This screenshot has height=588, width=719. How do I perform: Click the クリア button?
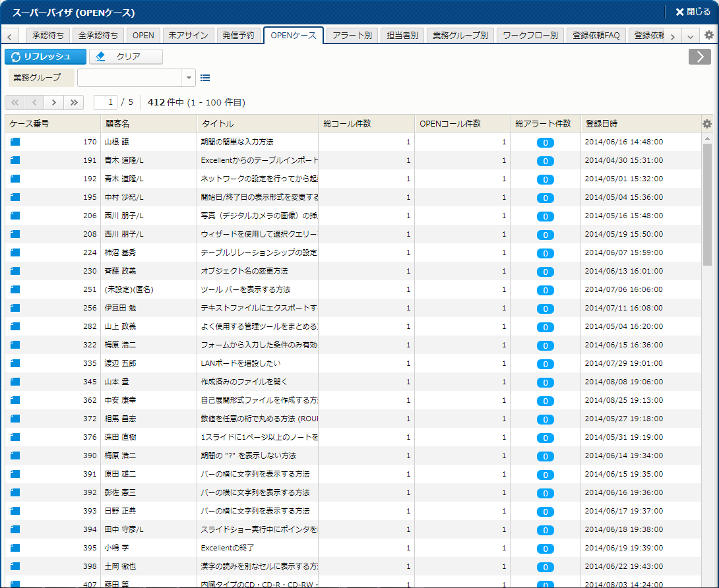pos(126,57)
